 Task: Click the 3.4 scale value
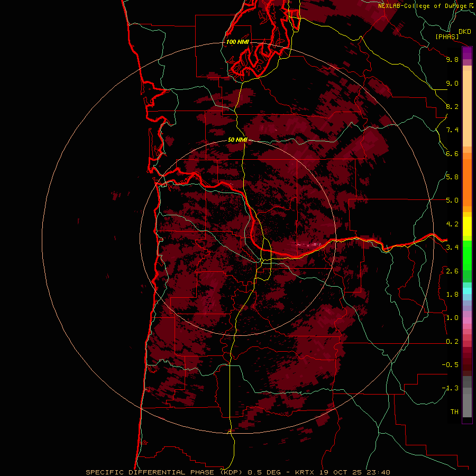(452, 248)
